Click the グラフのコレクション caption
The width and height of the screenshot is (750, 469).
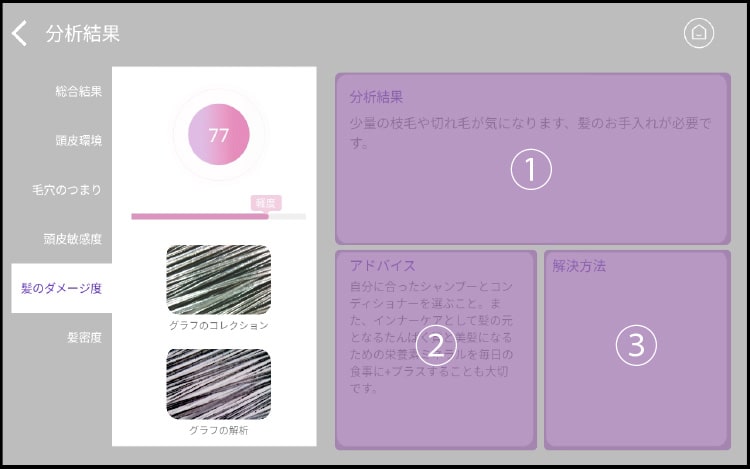point(219,326)
